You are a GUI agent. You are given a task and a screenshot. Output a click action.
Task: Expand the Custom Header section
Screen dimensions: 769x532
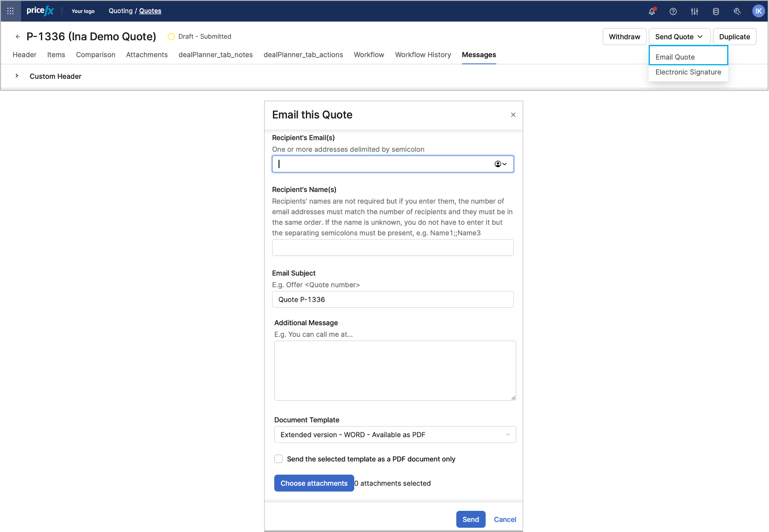(x=17, y=76)
